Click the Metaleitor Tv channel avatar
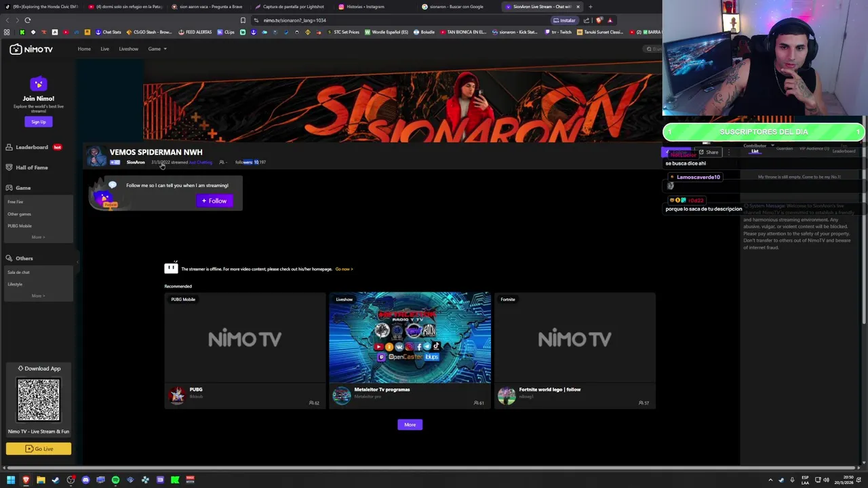The image size is (868, 488). click(341, 396)
